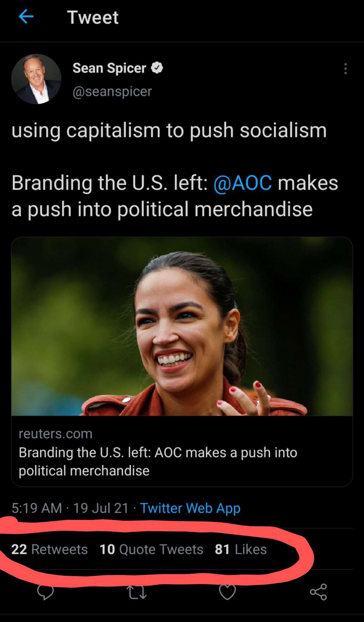
Task: View the 22 Retweets list
Action: (49, 549)
